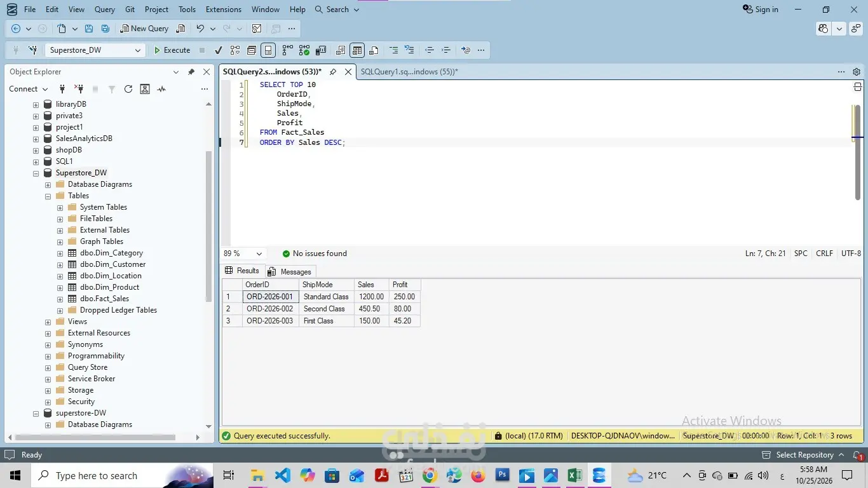Select the dbo.Dim_Customer table
Image resolution: width=868 pixels, height=488 pixels.
point(112,264)
